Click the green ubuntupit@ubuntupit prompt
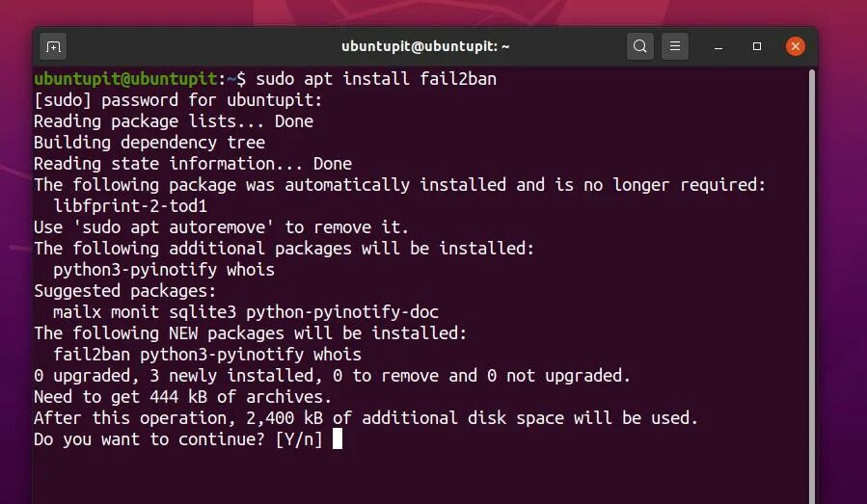This screenshot has height=504, width=867. [x=125, y=78]
